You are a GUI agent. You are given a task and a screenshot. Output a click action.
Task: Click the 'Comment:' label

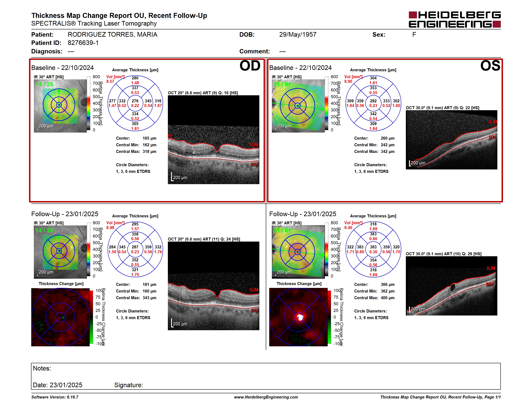click(254, 51)
